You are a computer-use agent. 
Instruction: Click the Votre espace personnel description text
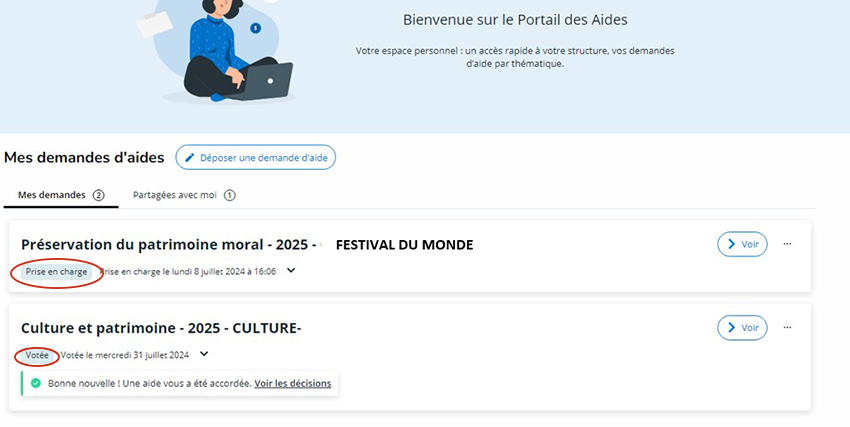(515, 57)
